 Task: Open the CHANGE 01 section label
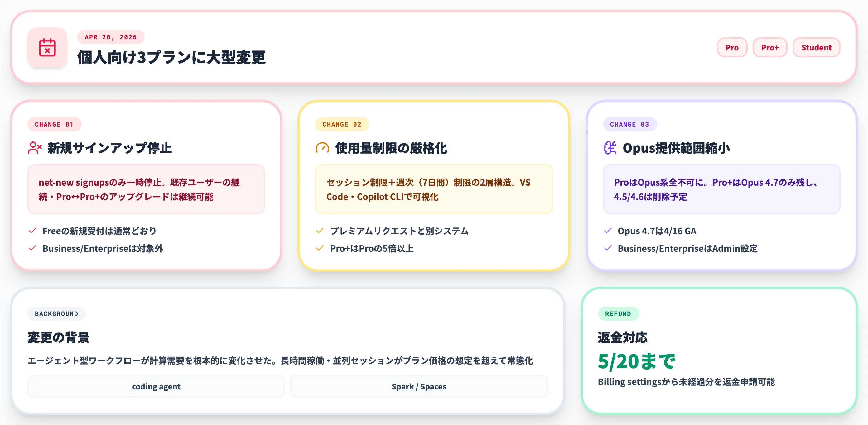point(54,124)
